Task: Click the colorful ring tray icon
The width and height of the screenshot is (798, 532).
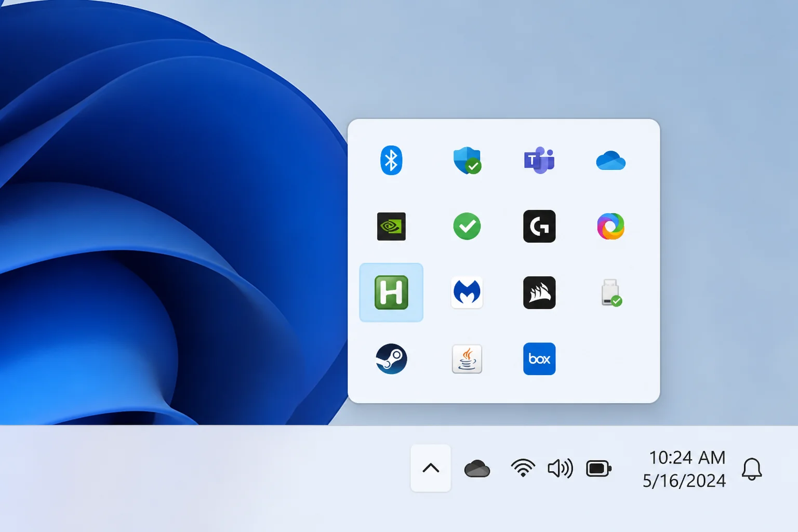Action: tap(610, 227)
